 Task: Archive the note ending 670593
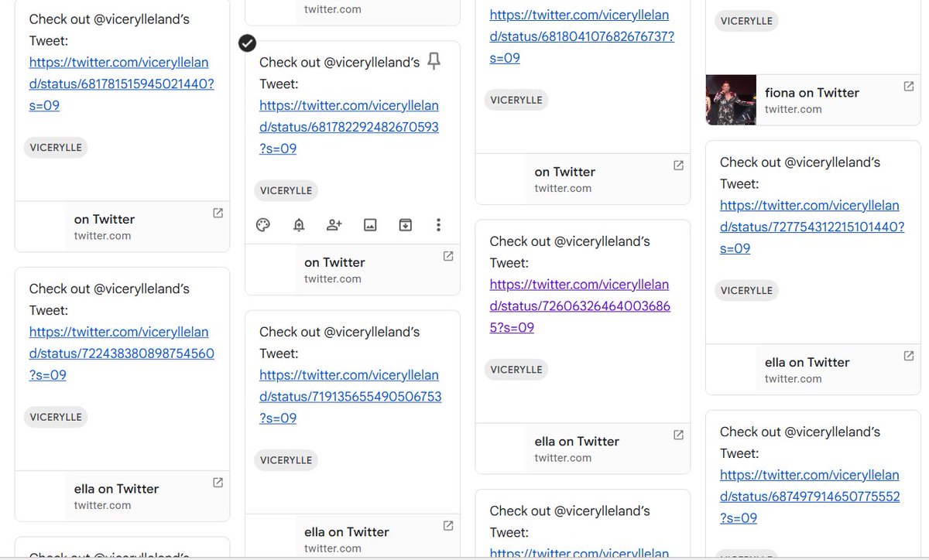pyautogui.click(x=405, y=225)
